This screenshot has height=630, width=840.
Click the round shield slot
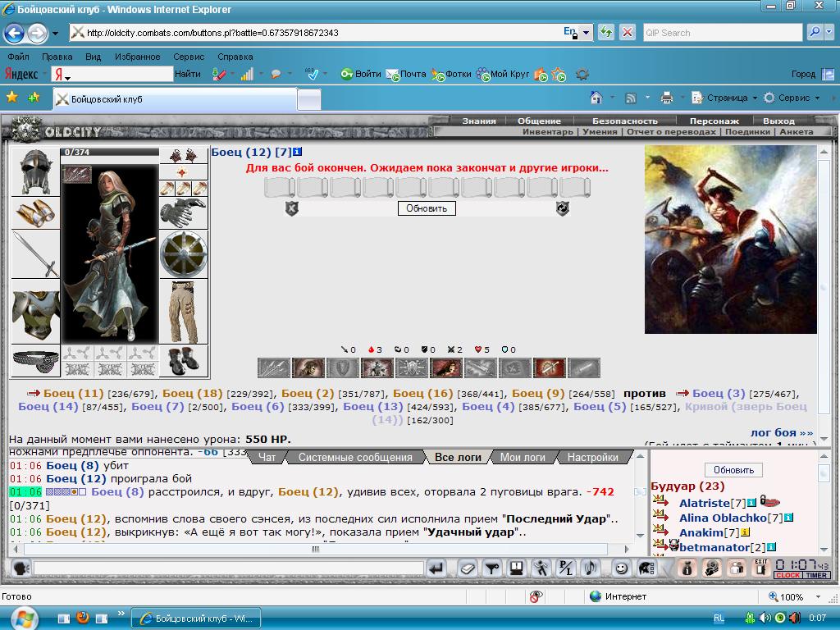point(183,254)
